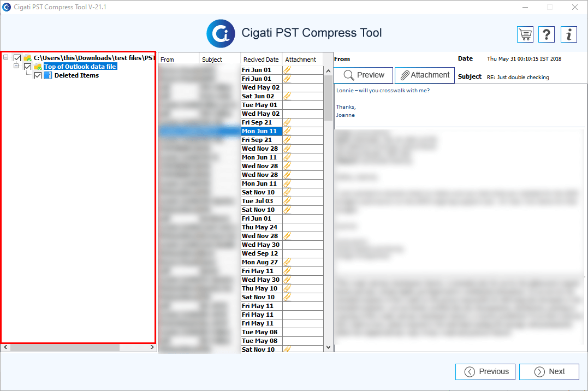Toggle checkbox for Top of Outlook data file
Screen dimensions: 588x391
(x=28, y=67)
